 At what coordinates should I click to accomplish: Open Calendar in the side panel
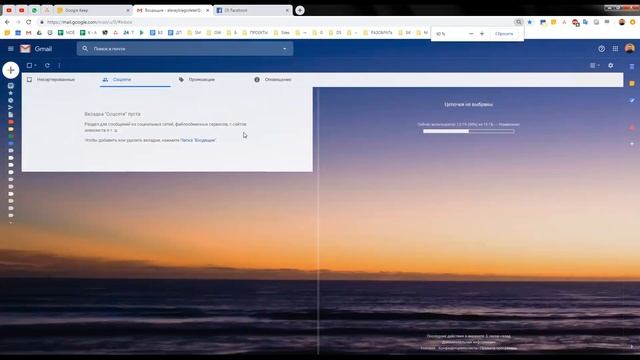pyautogui.click(x=632, y=67)
